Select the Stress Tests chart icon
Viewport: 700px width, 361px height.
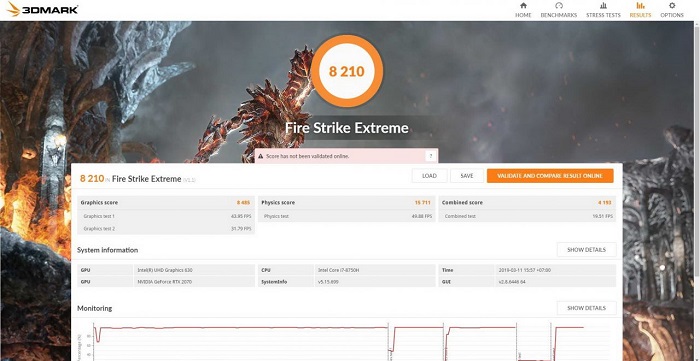point(603,6)
